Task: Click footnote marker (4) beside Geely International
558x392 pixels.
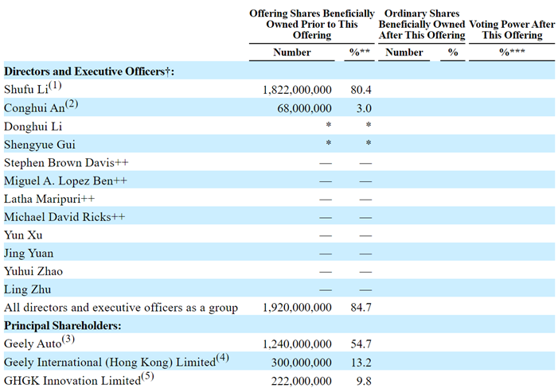Action: click(x=222, y=358)
